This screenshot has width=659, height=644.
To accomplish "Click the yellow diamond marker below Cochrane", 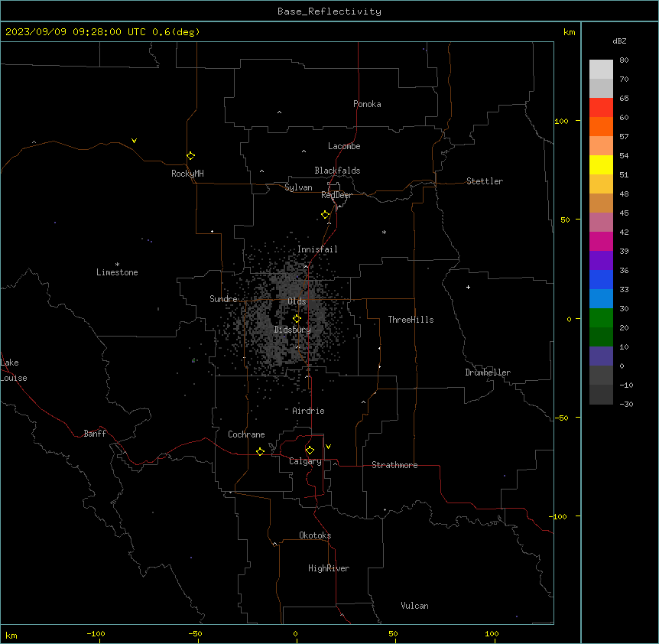I will point(260,451).
